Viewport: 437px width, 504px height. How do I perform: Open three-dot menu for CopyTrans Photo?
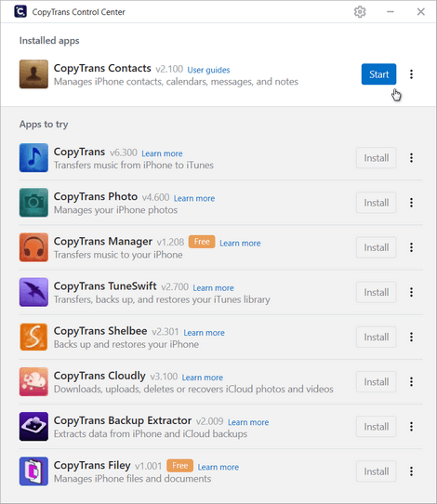[411, 203]
